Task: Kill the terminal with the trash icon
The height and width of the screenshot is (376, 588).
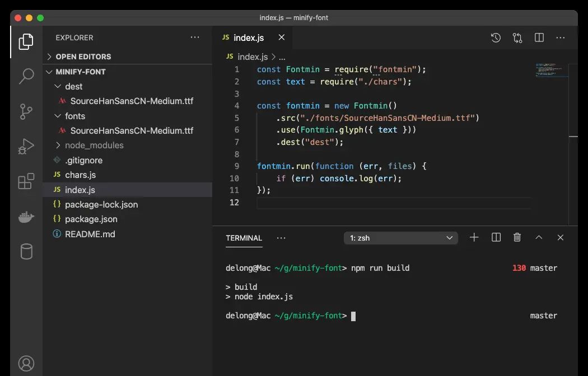Action: pos(517,238)
